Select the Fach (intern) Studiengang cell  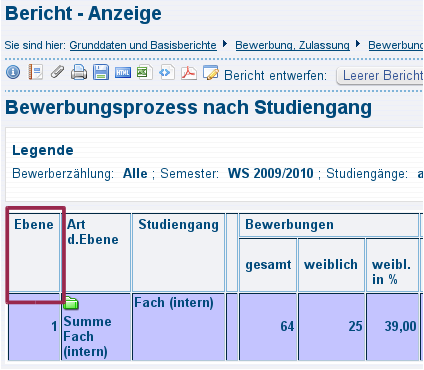click(x=178, y=327)
